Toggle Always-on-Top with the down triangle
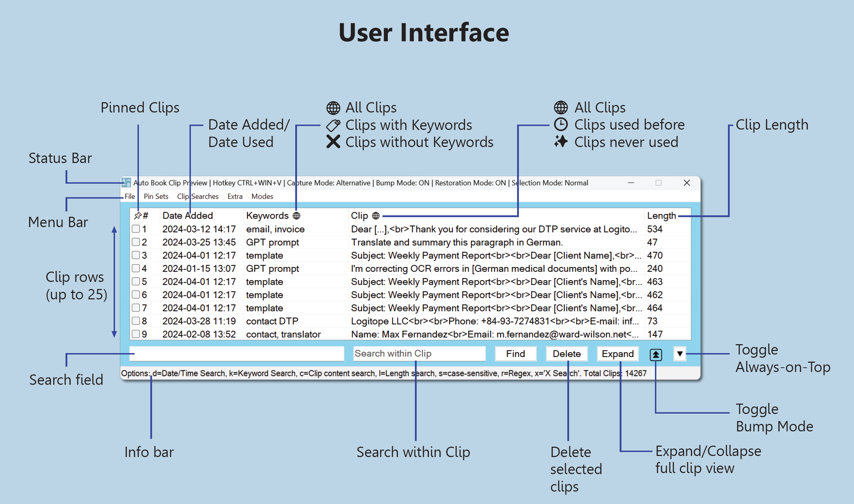 click(x=679, y=354)
